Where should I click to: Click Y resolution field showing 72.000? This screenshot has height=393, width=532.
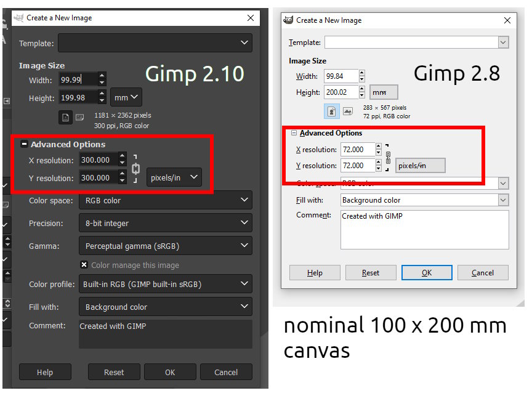click(358, 165)
